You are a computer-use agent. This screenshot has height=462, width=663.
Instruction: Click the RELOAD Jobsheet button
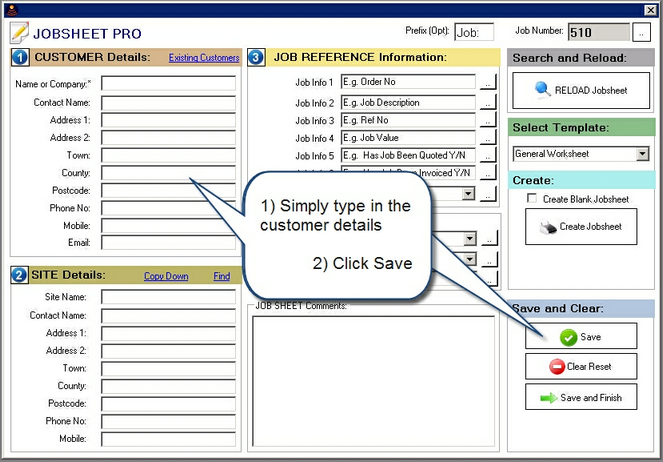click(581, 90)
